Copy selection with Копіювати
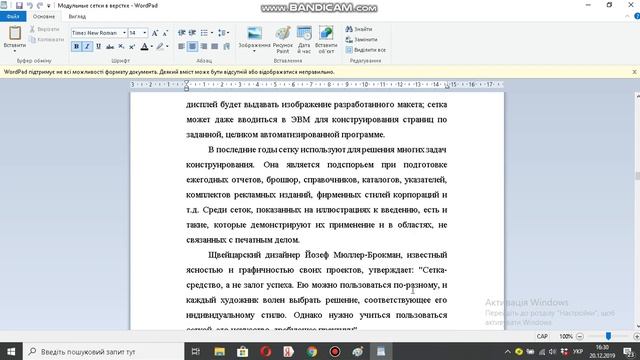The width and height of the screenshot is (640, 360). (x=47, y=40)
